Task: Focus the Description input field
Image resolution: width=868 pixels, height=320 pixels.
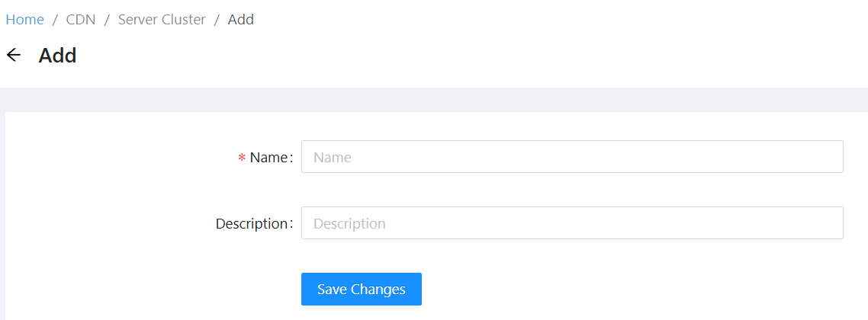Action: 572,223
